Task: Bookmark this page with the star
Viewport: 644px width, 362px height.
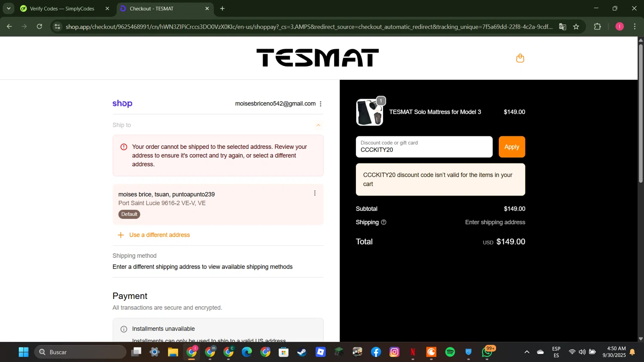Action: (x=576, y=27)
